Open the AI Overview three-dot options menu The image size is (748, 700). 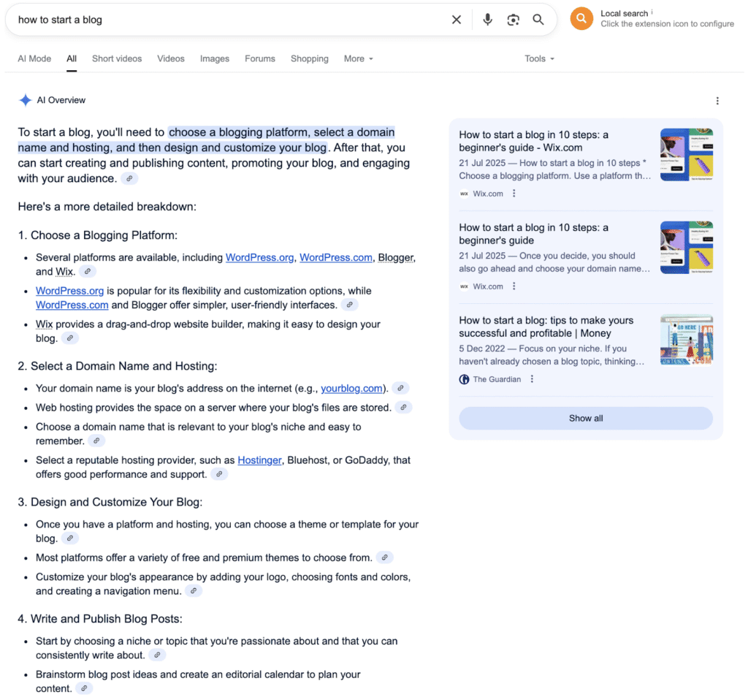(x=717, y=101)
